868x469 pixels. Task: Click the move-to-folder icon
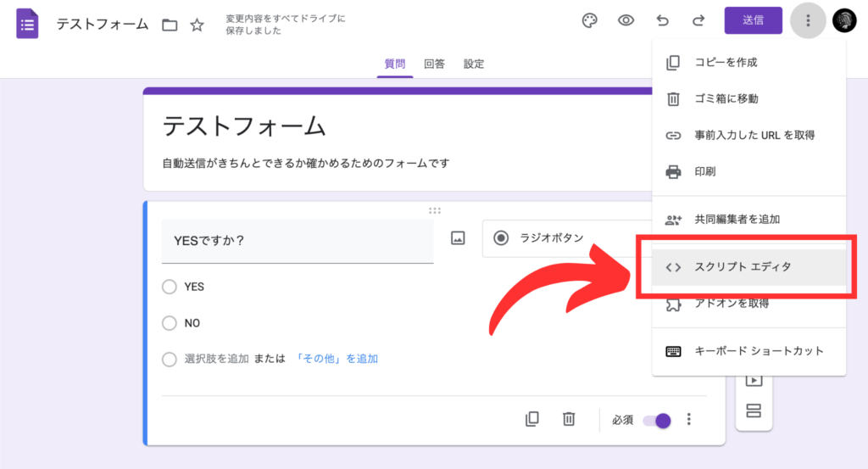(x=170, y=25)
